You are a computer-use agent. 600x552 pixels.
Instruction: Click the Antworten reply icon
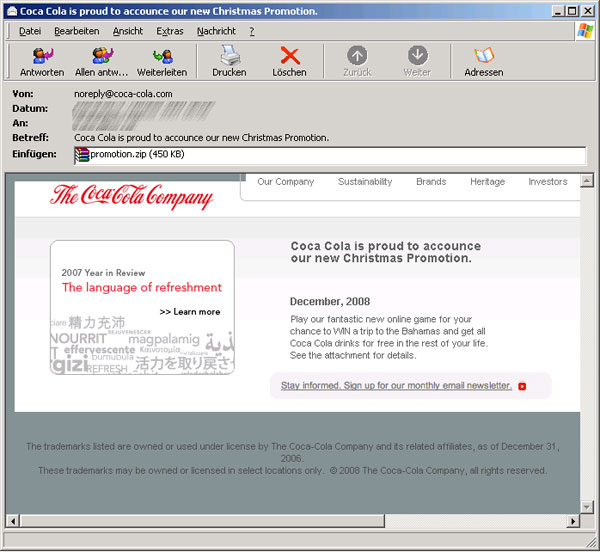[42, 56]
